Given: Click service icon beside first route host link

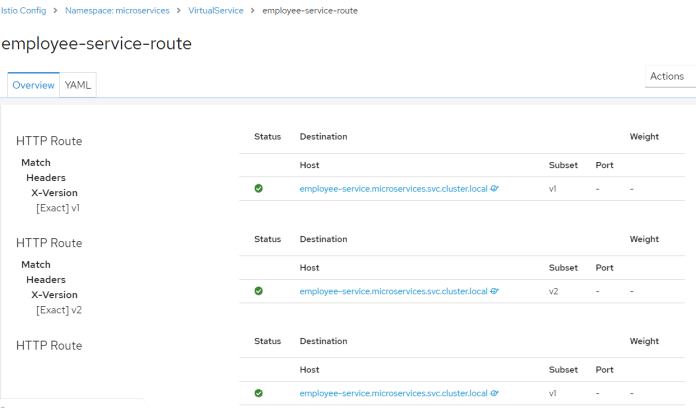Looking at the screenshot, I should pos(494,189).
